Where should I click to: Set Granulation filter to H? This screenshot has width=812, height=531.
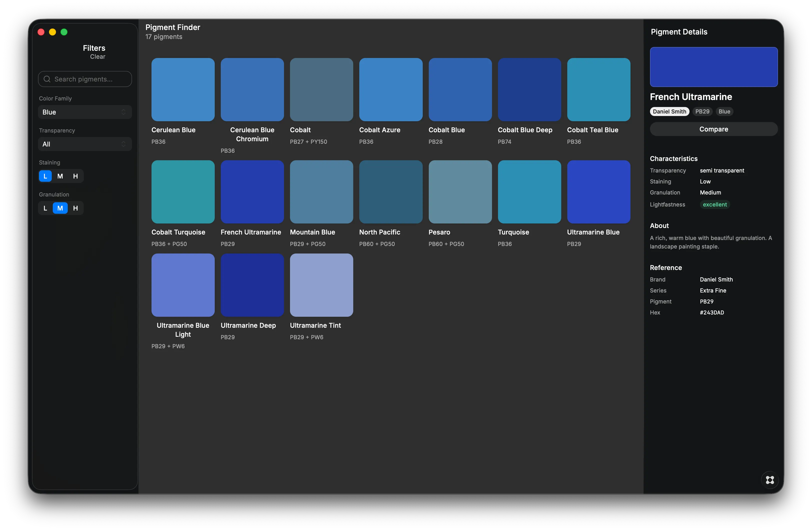click(x=75, y=208)
